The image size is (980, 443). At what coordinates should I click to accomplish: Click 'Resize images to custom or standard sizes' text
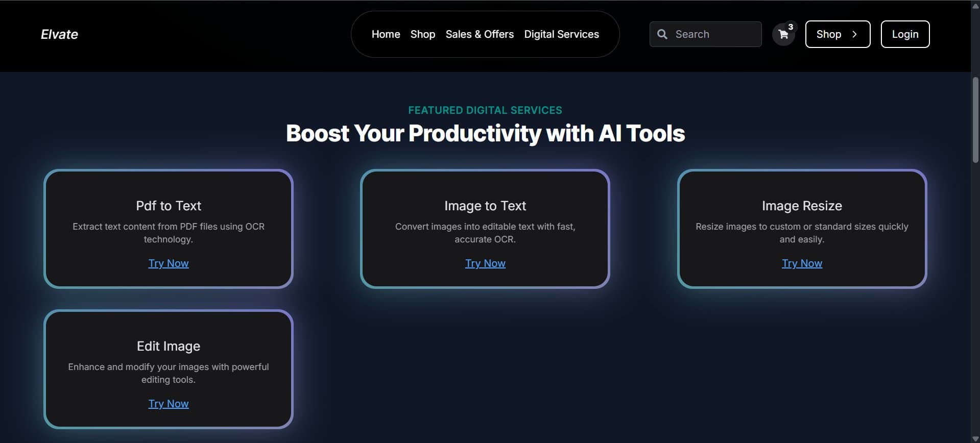click(802, 233)
